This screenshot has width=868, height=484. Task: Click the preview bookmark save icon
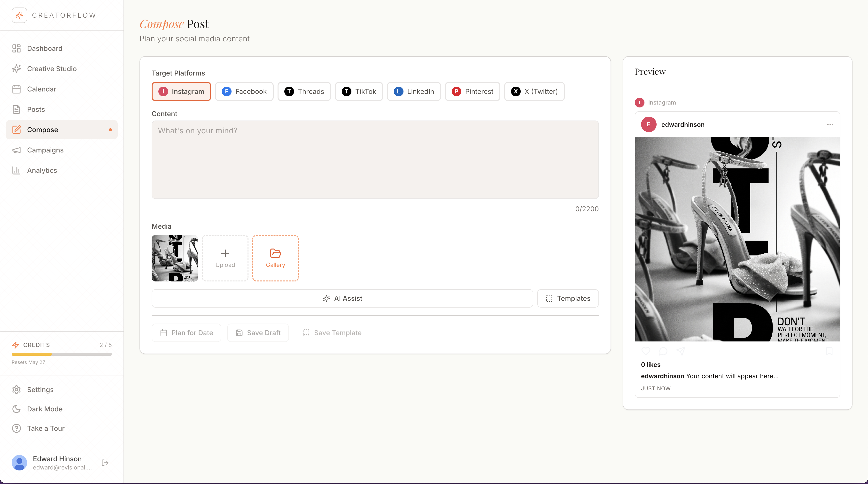click(829, 351)
